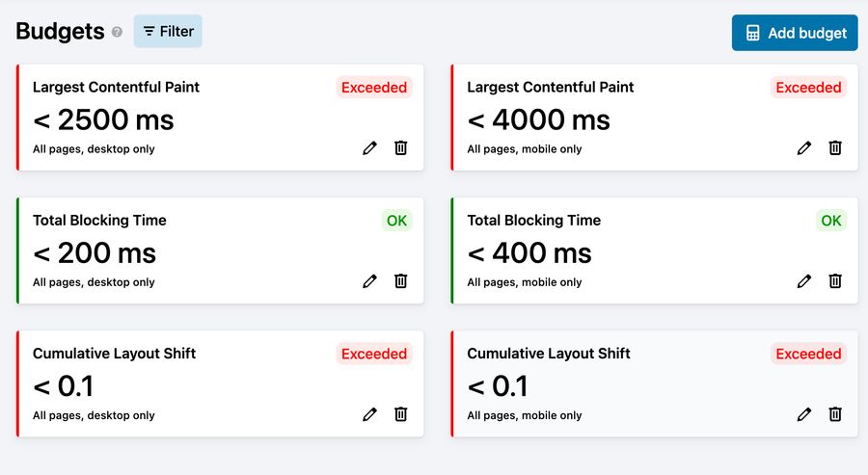The height and width of the screenshot is (475, 868).
Task: Click the Add budget button
Action: pos(795,33)
